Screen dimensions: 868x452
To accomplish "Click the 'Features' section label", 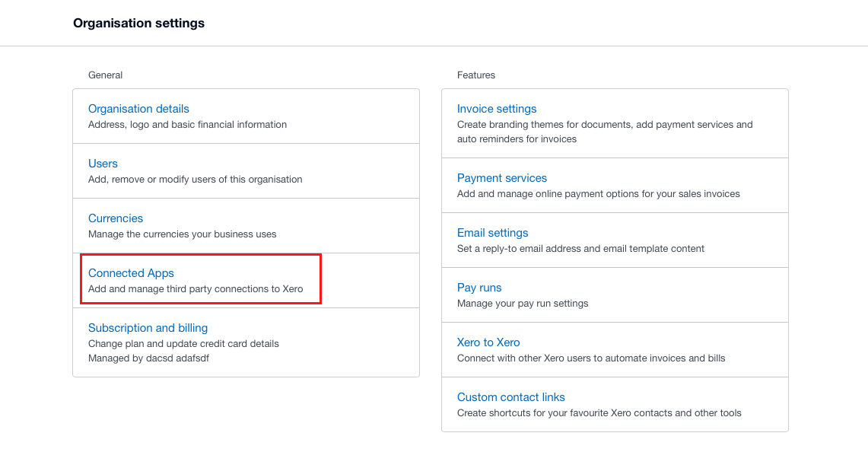I will coord(476,75).
